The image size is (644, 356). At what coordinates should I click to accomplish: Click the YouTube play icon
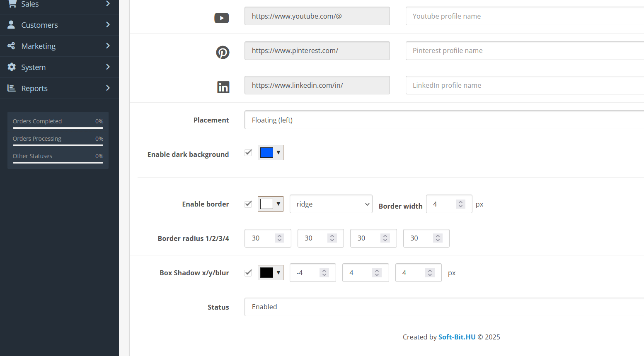(222, 18)
